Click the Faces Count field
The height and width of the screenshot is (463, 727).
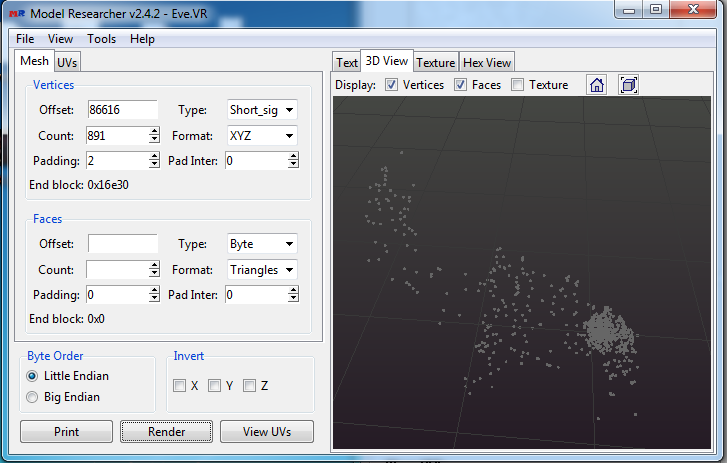[118, 270]
